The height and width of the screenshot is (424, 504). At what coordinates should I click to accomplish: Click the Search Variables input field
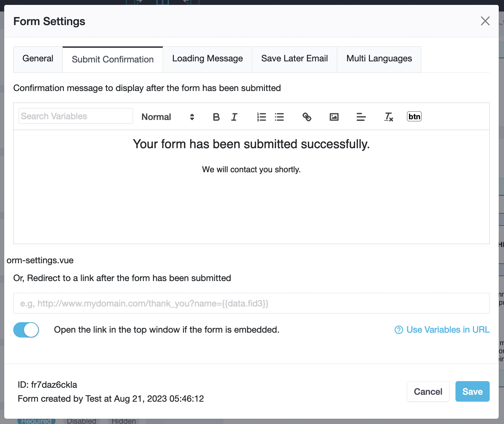[x=76, y=116]
